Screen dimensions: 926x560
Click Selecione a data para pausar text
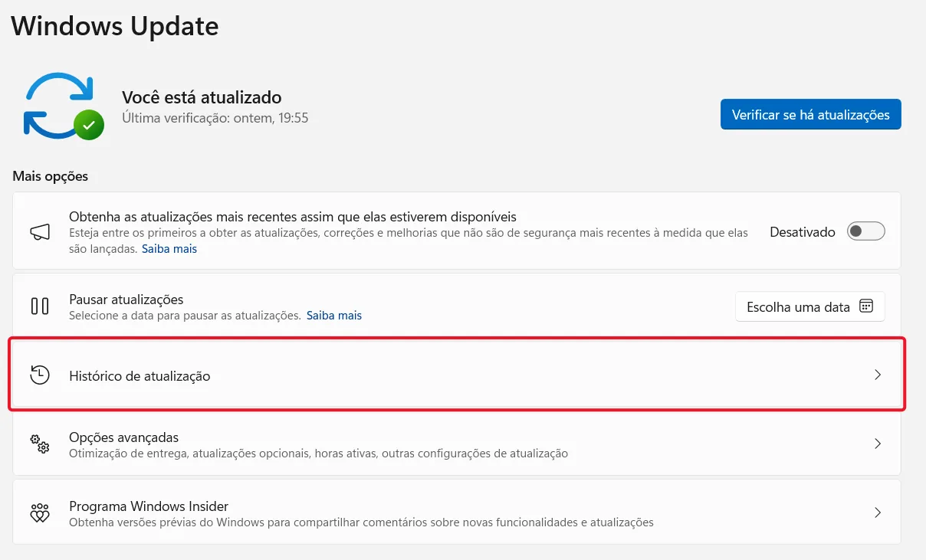coord(185,315)
